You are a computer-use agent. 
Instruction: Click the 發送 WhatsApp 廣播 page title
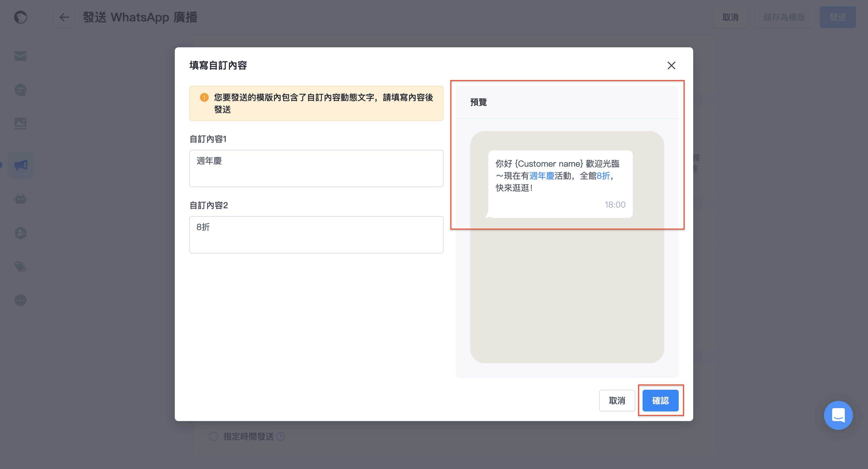click(140, 17)
